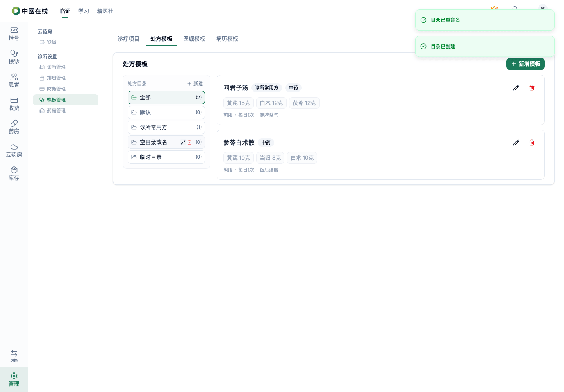
Task: Select the 诊所常用方 folder
Action: tap(166, 127)
